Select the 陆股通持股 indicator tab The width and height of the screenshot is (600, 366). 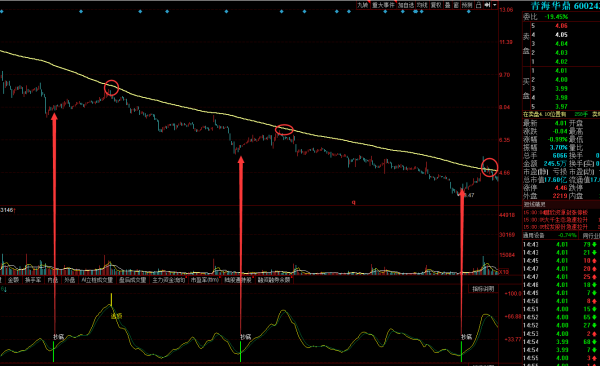238,280
